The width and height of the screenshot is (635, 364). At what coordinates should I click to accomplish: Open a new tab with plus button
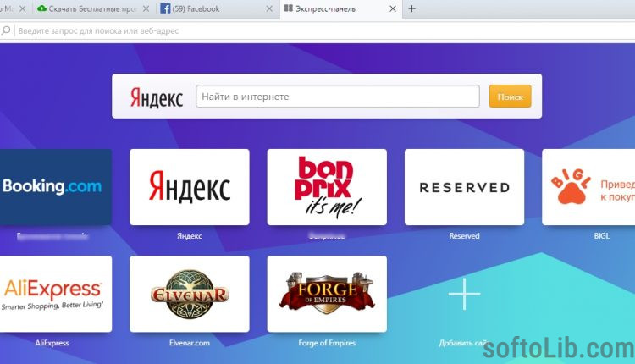(x=411, y=8)
